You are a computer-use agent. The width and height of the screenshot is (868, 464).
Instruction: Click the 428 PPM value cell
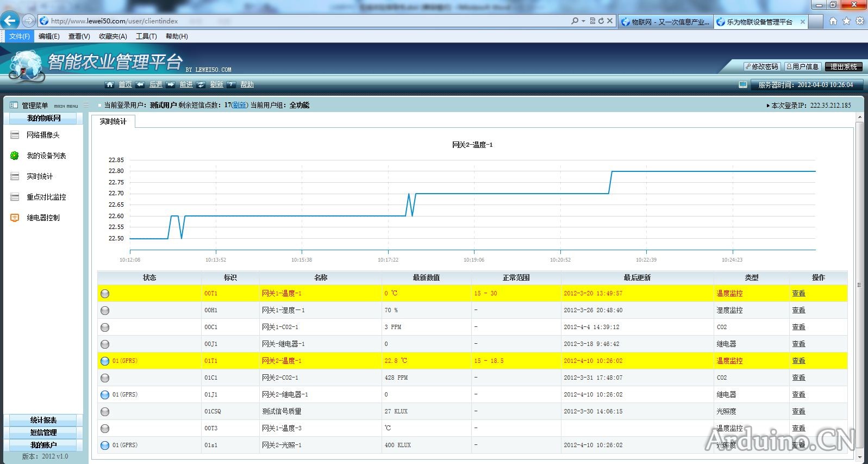(426, 378)
